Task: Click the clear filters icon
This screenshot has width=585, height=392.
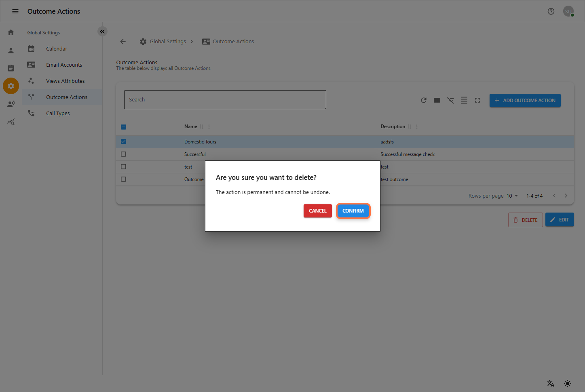Action: click(x=450, y=100)
